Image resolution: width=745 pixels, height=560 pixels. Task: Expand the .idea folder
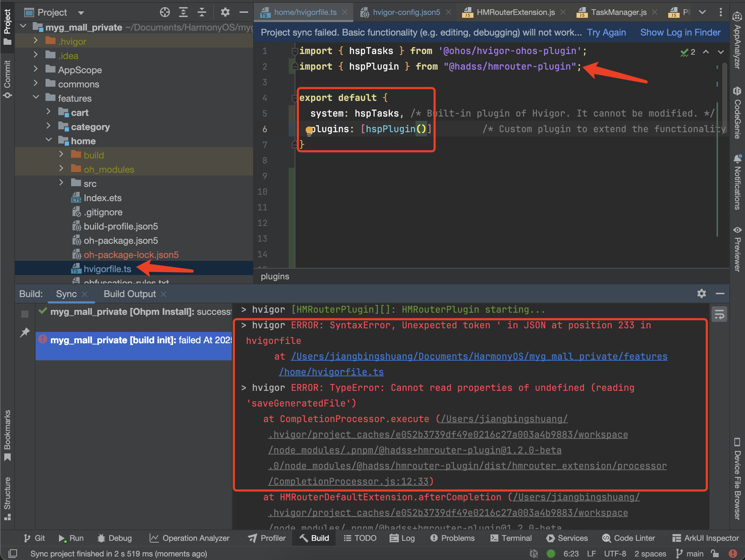[x=36, y=55]
